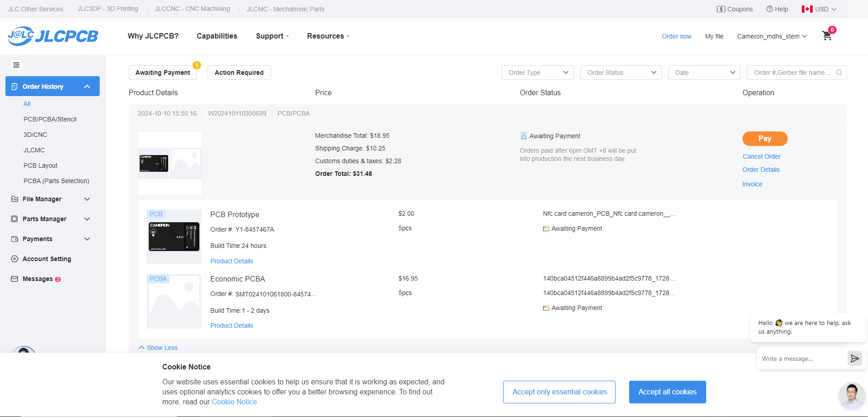Screen dimensions: 868x417
Task: Select 3D/CNC in sidebar
Action: 35,135
